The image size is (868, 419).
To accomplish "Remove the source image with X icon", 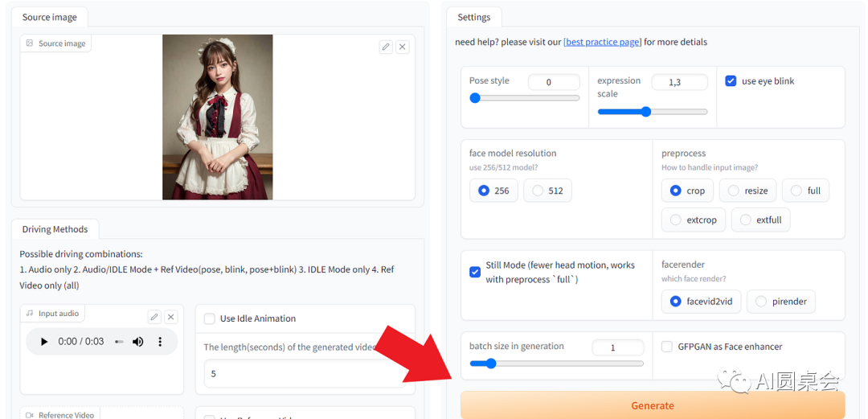I will coord(403,47).
